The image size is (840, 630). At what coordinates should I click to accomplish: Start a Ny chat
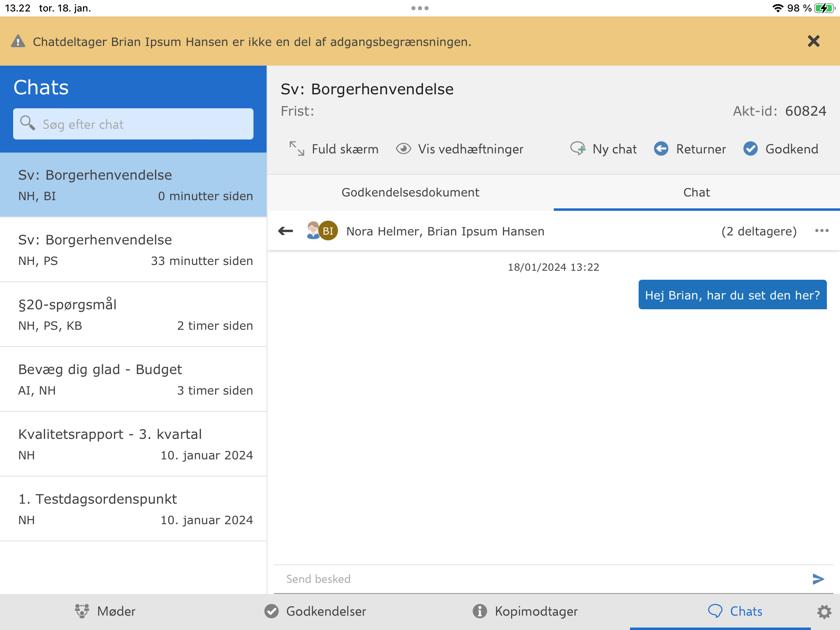click(x=603, y=149)
